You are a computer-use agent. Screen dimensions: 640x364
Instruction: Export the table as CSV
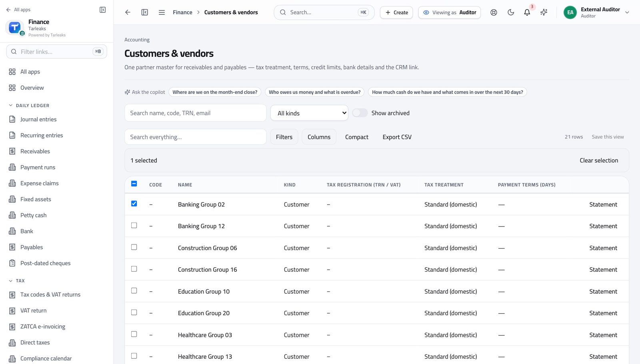pos(397,137)
